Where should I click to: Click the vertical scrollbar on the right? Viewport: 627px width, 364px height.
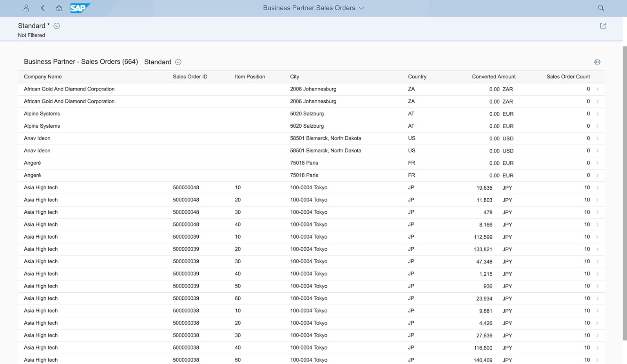pyautogui.click(x=624, y=196)
